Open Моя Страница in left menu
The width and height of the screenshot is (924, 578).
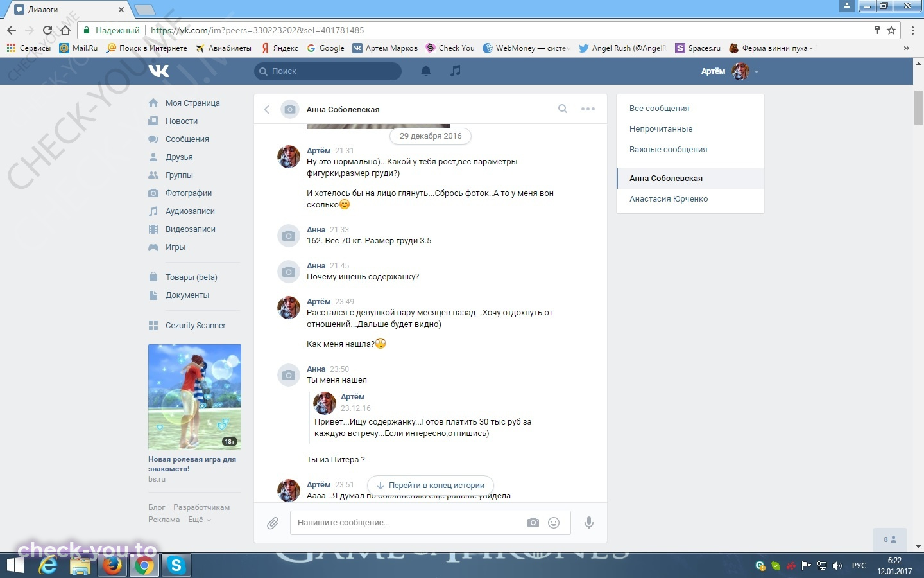pyautogui.click(x=193, y=103)
